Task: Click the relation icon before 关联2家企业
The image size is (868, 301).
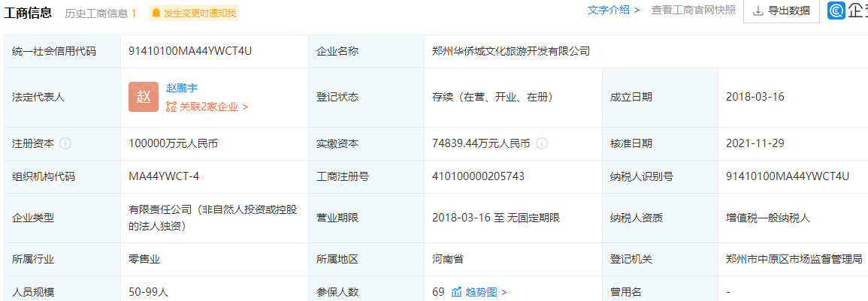Action: [171, 107]
